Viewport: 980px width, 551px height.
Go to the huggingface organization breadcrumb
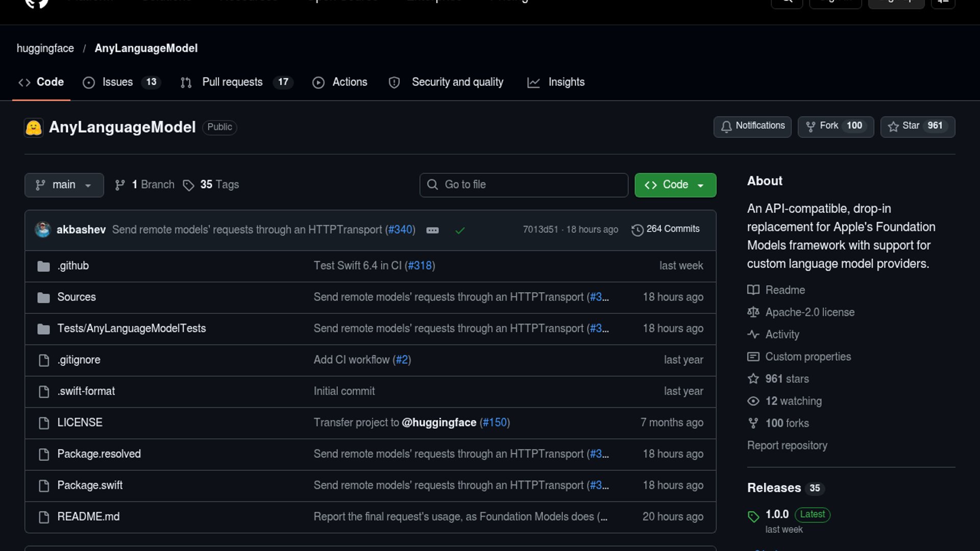[45, 48]
